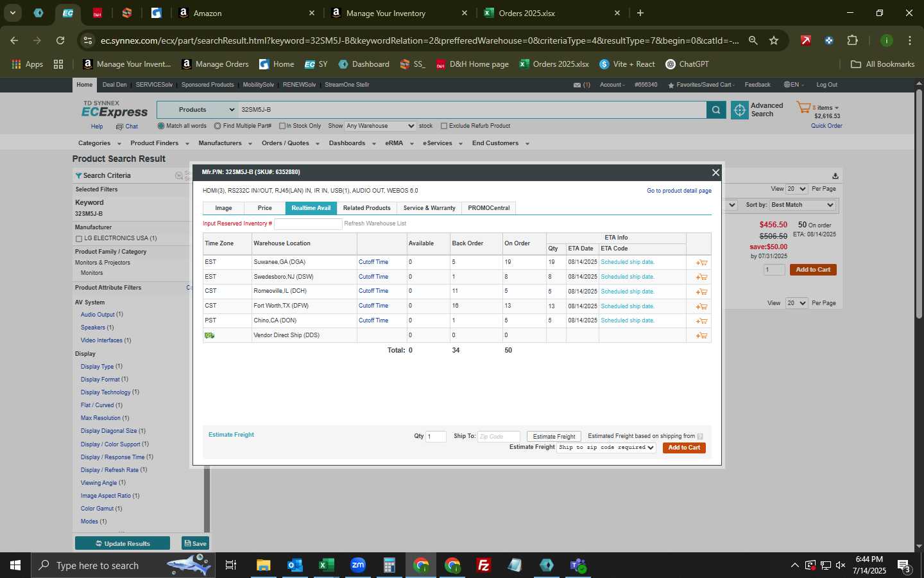Switch to PROMOCentral tab

489,208
